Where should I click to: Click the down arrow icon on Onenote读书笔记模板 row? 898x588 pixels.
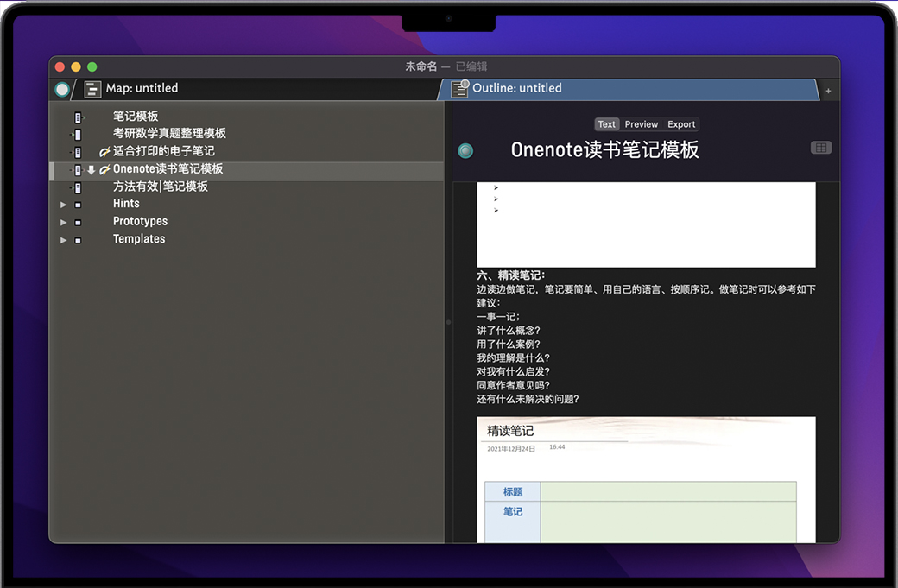point(92,169)
